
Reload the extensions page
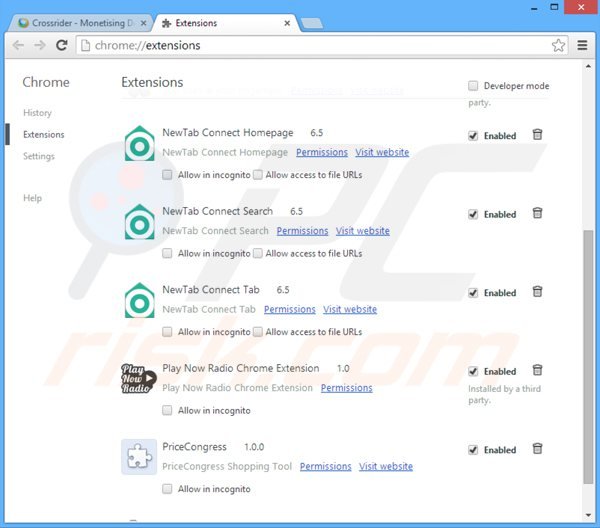pyautogui.click(x=62, y=46)
